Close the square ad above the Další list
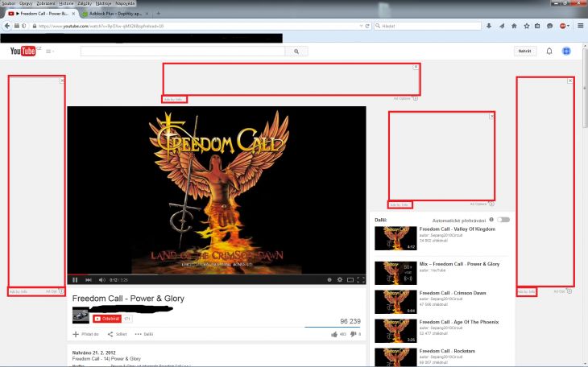The width and height of the screenshot is (588, 367). pos(491,116)
